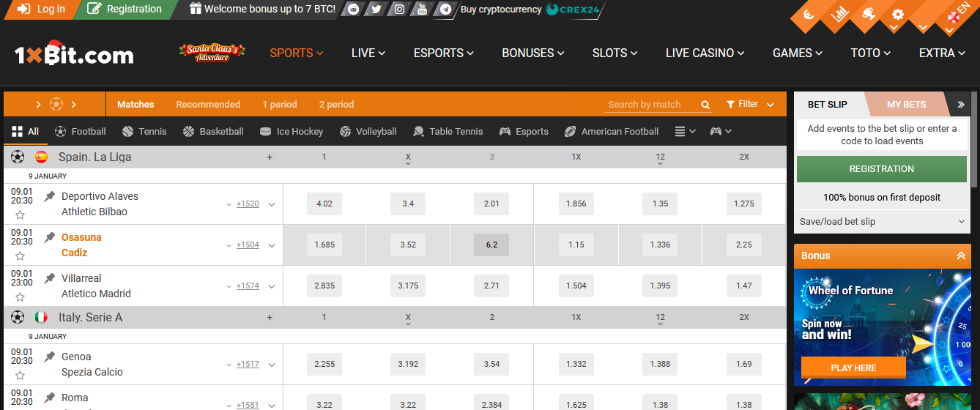
Task: Go to the 1xBit.com home logo
Action: pyautogui.click(x=74, y=53)
